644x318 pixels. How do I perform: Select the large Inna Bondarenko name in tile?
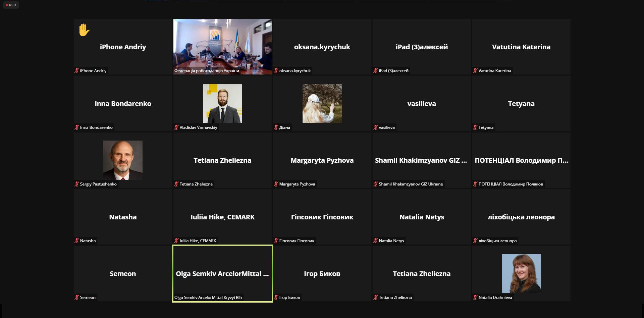(x=123, y=104)
